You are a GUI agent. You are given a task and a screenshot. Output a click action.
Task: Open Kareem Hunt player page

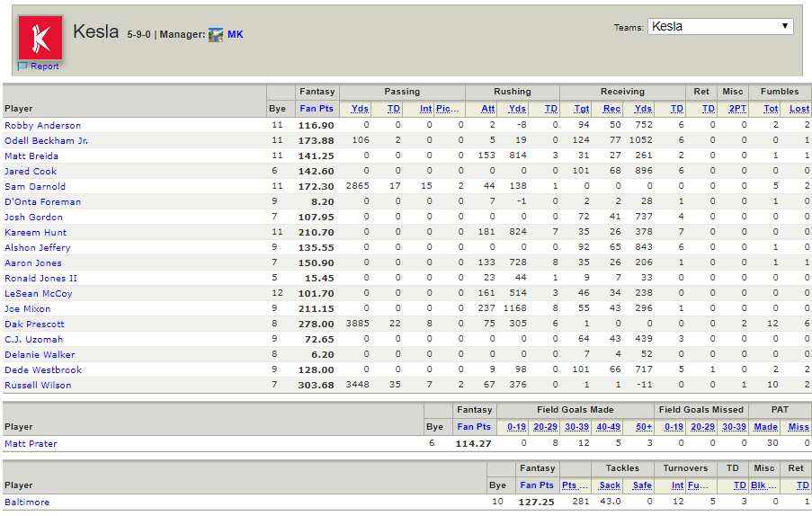click(x=35, y=232)
